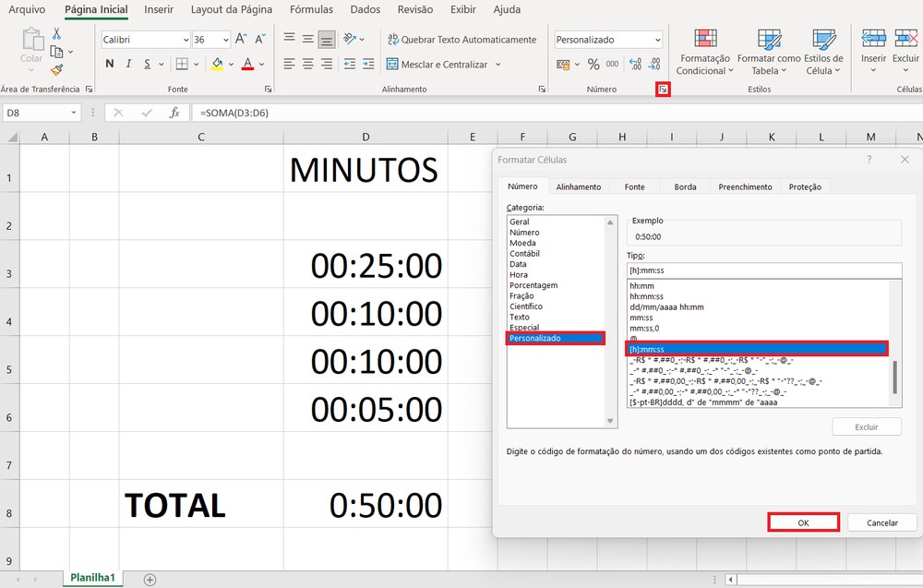923x588 pixels.
Task: Open the font color swatch dropdown
Action: (261, 64)
